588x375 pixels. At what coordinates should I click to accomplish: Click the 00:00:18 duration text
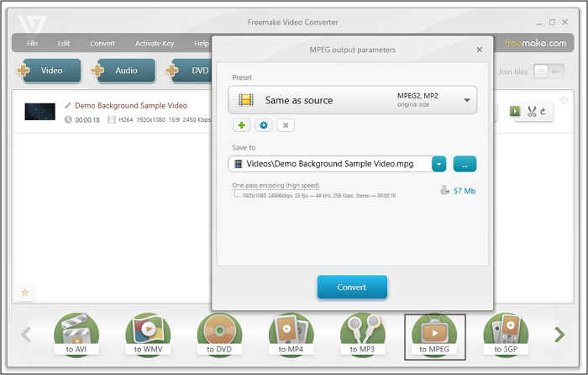pos(87,120)
